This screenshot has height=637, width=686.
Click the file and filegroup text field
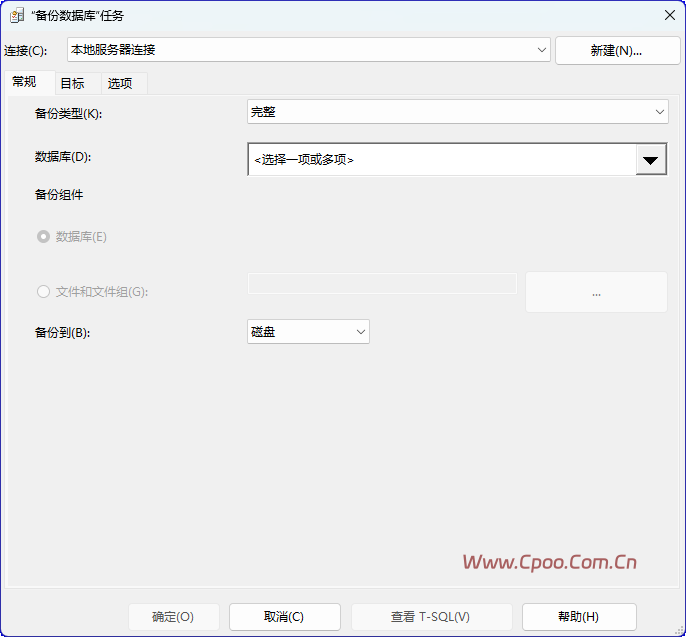382,284
